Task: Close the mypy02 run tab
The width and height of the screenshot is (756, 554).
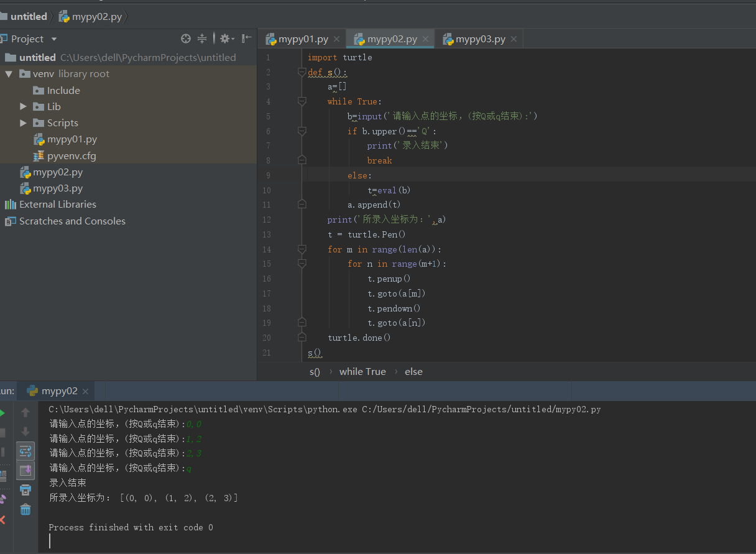Action: click(86, 392)
